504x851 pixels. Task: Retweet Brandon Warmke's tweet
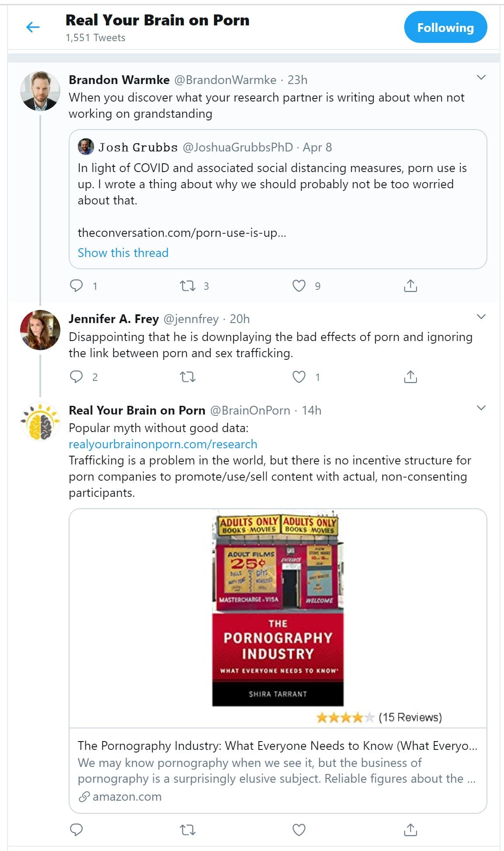click(188, 286)
